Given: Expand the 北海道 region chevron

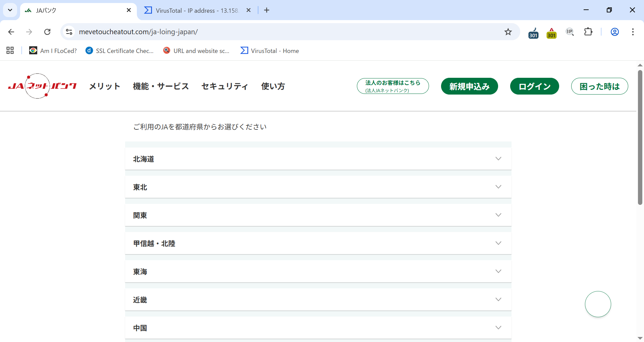Looking at the screenshot, I should (x=498, y=159).
